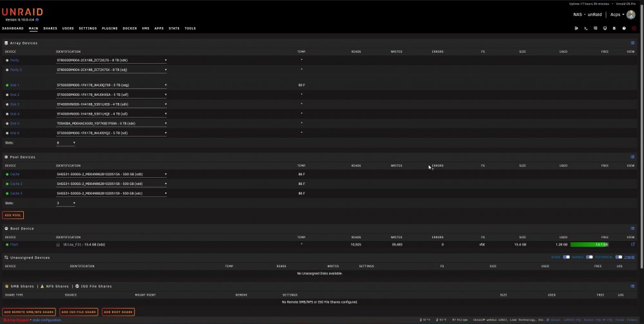Click the Array Stopped status icon
The width and height of the screenshot is (644, 324).
pyautogui.click(x=5, y=320)
